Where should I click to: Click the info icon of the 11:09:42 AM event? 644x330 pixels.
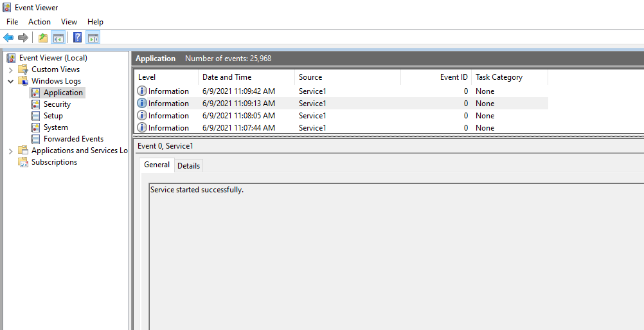(x=141, y=91)
